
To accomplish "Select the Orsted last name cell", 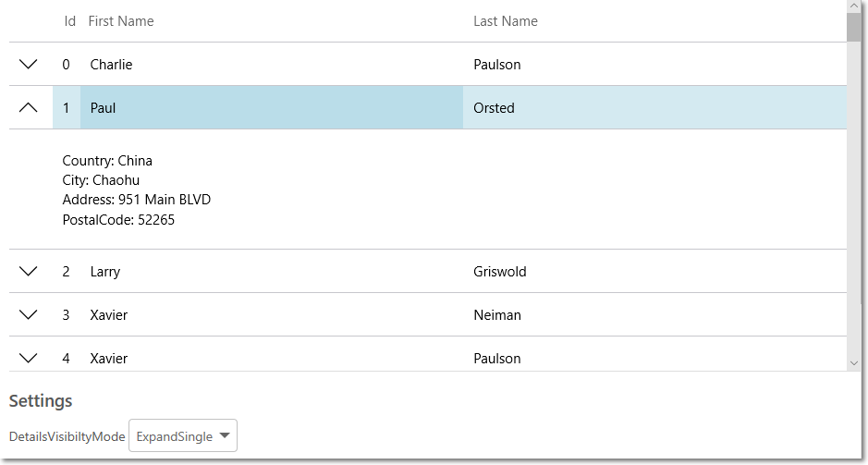I will coord(495,108).
